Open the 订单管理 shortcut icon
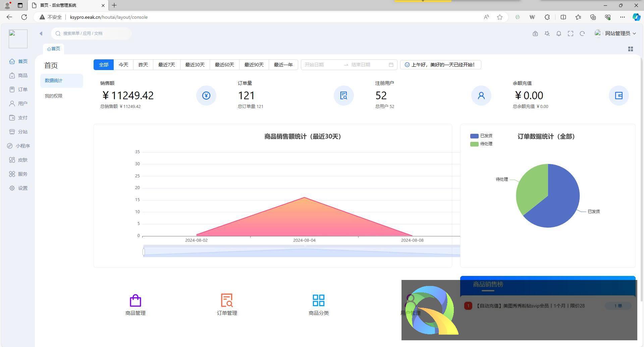The width and height of the screenshot is (644, 347). (x=227, y=300)
